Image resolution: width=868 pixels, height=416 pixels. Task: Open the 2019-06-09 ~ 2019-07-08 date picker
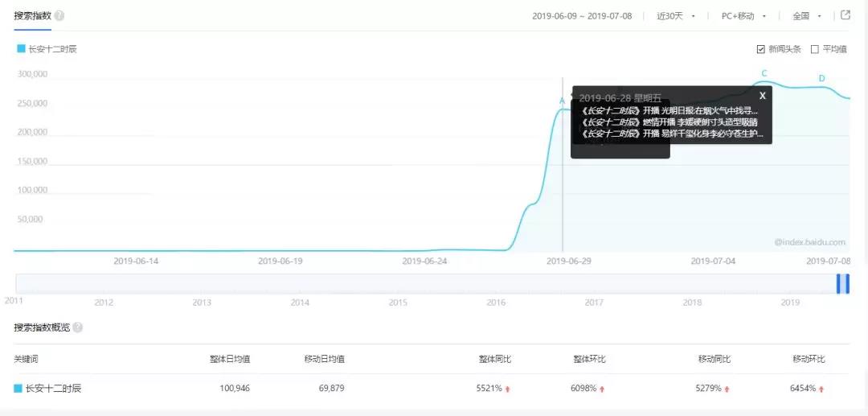click(582, 16)
